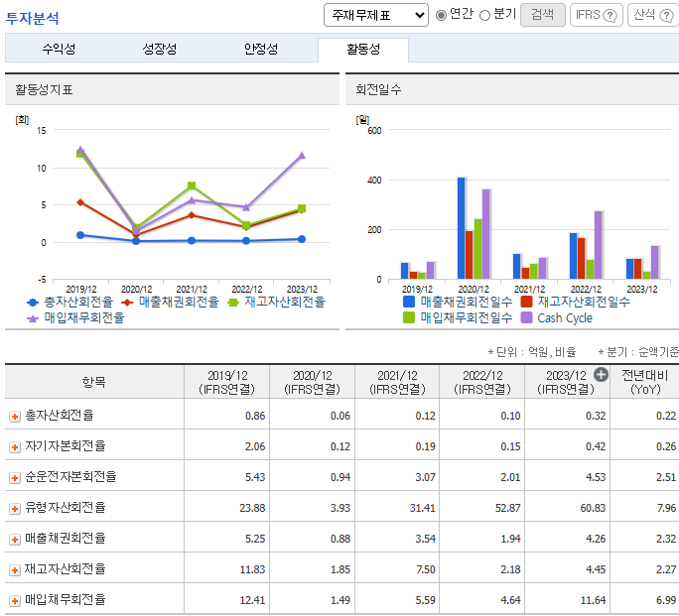
Task: Toggle 총자산회전율 legend marker in line chart
Action: point(33,303)
